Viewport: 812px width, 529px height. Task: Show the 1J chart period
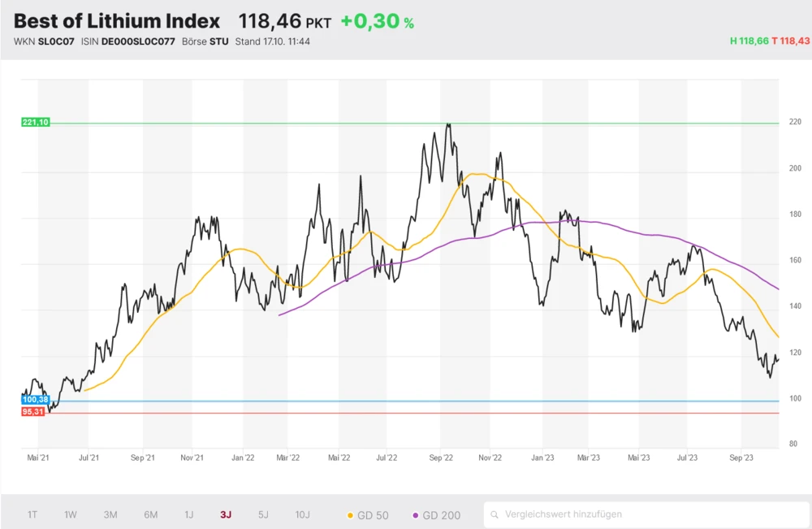pos(189,514)
